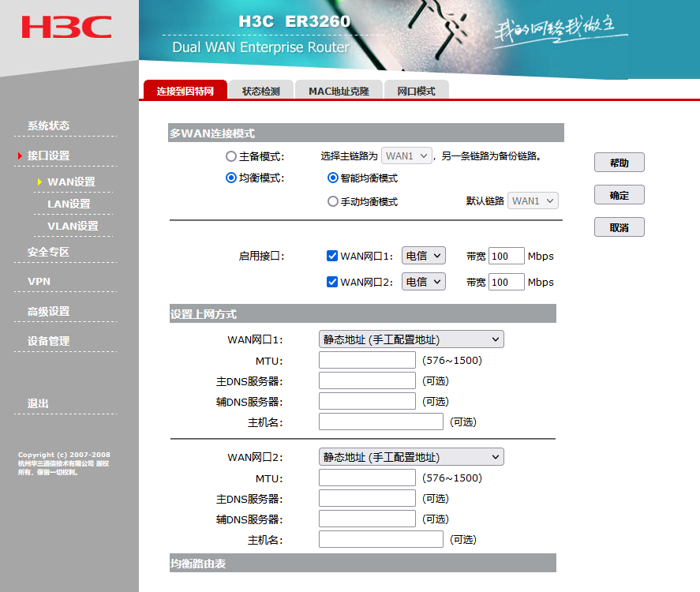The height and width of the screenshot is (592, 700).
Task: Open VPN in sidebar
Action: coord(39,282)
